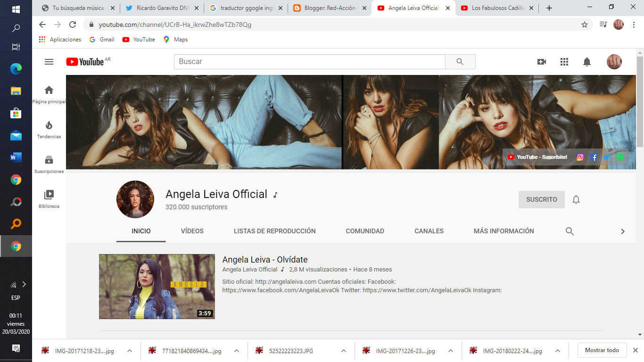Screen dimensions: 644x362
Task: Expand options for 771821840869434 download
Action: click(x=237, y=351)
